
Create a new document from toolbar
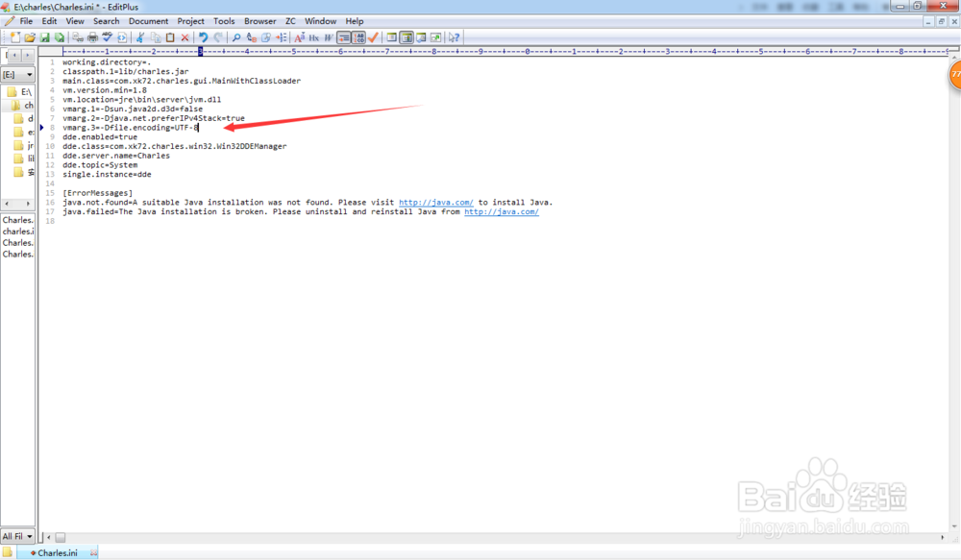click(x=15, y=37)
